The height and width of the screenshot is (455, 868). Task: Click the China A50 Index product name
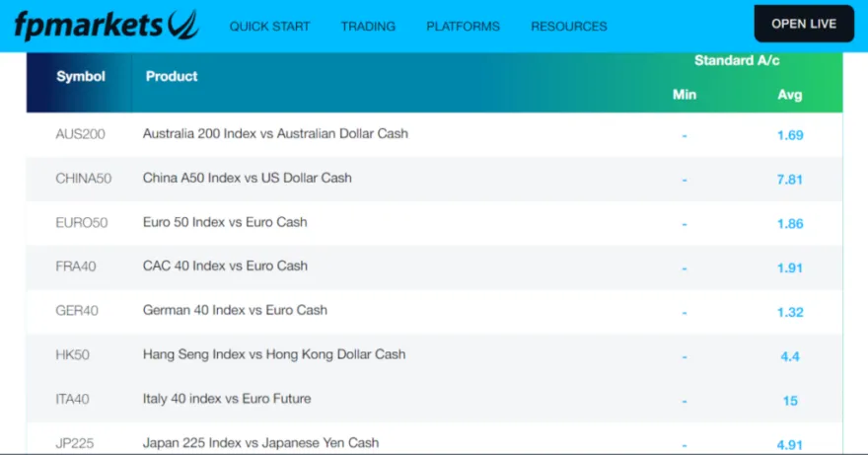247,178
